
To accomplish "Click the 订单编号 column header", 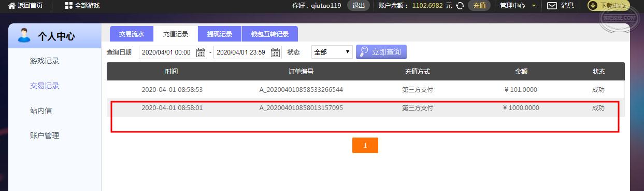I will click(301, 72).
